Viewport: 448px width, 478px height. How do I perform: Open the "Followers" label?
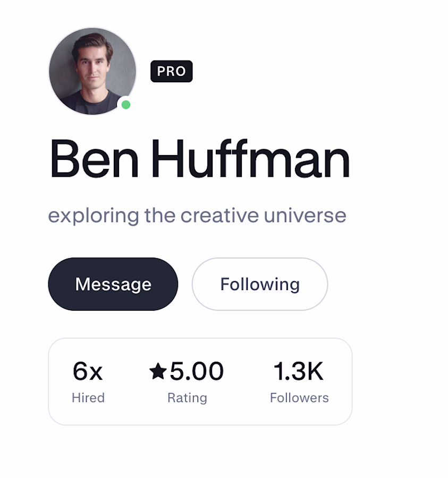tap(299, 398)
